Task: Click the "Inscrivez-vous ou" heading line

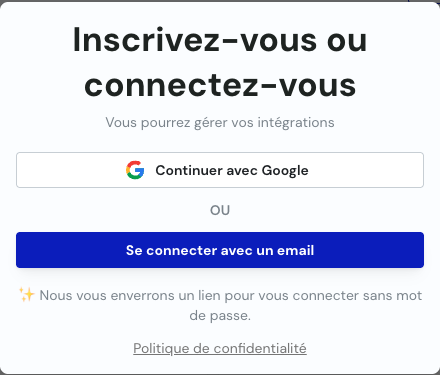Action: (220, 40)
